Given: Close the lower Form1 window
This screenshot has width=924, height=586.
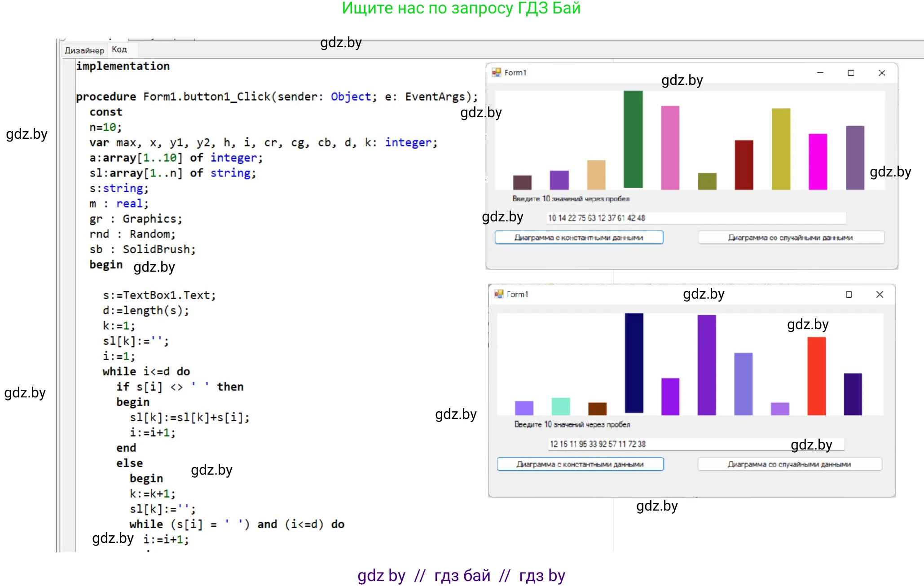Looking at the screenshot, I should tap(880, 295).
